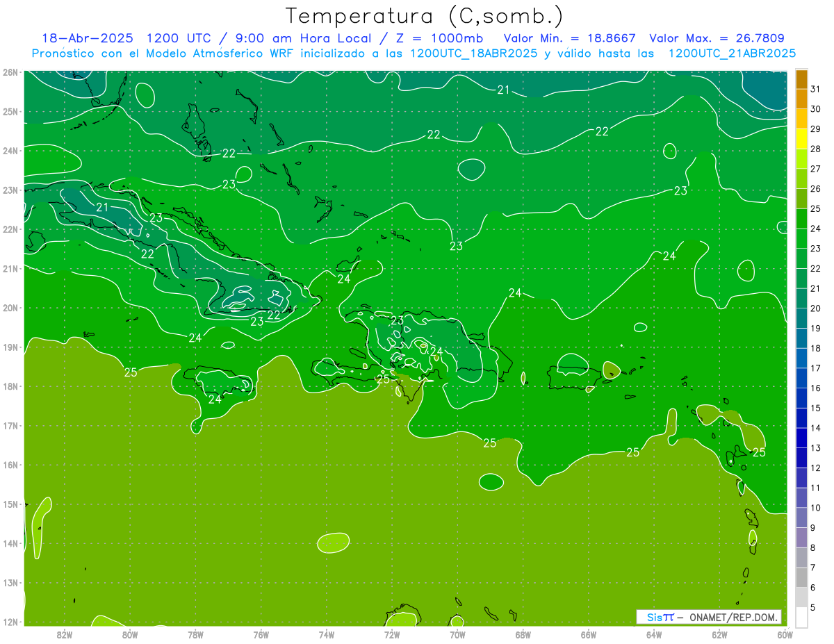Click color scale label '31'
The image size is (834, 644).
coord(816,89)
